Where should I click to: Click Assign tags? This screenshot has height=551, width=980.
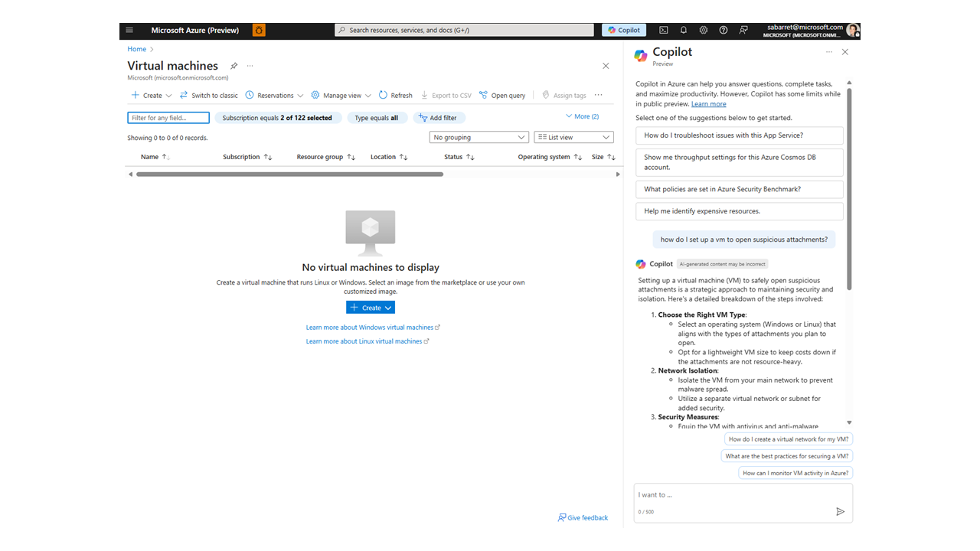coord(564,95)
